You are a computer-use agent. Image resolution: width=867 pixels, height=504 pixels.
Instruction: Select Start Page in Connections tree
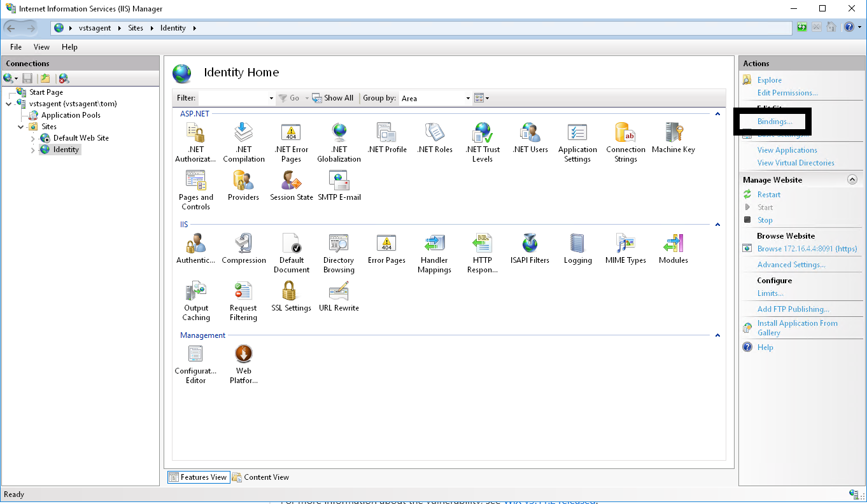click(46, 92)
